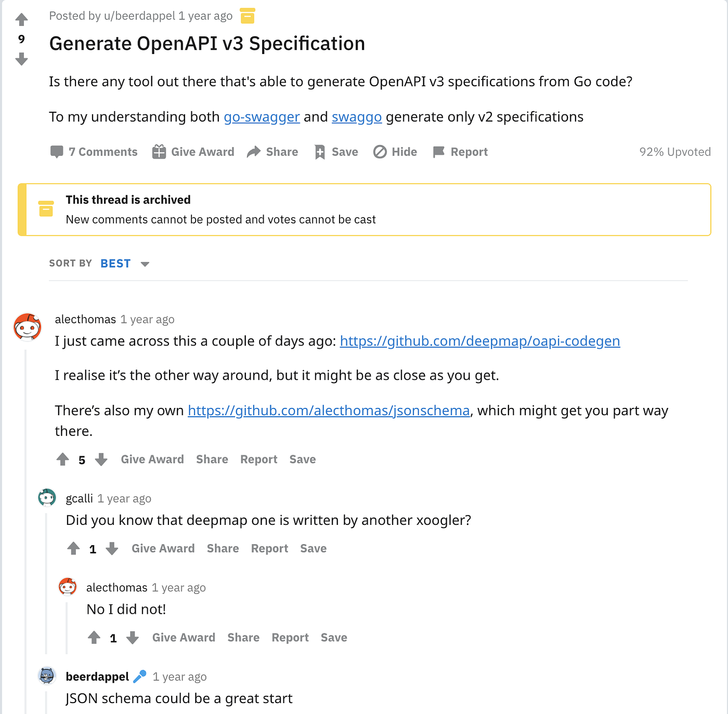Downvote the post

21,59
